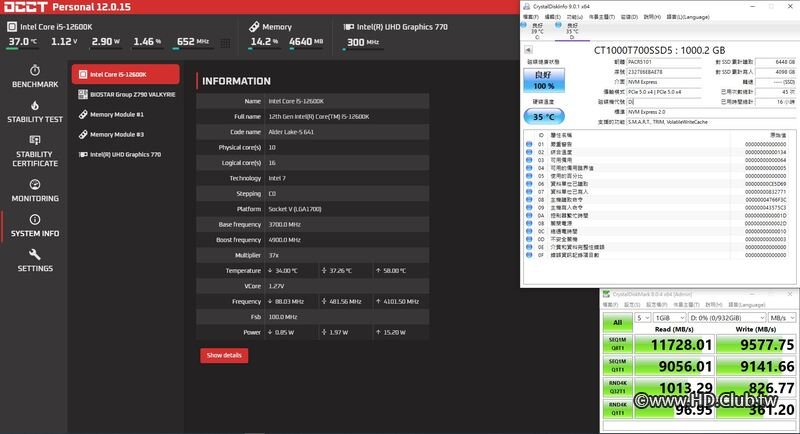This screenshot has height=434, width=800.
Task: Click the graphics card icon in the top header
Action: click(x=348, y=27)
